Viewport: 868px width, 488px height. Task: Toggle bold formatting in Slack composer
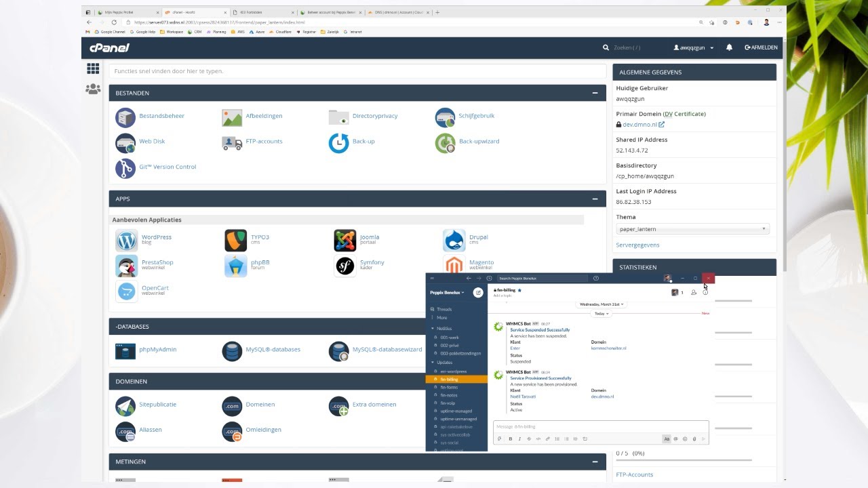tap(510, 439)
